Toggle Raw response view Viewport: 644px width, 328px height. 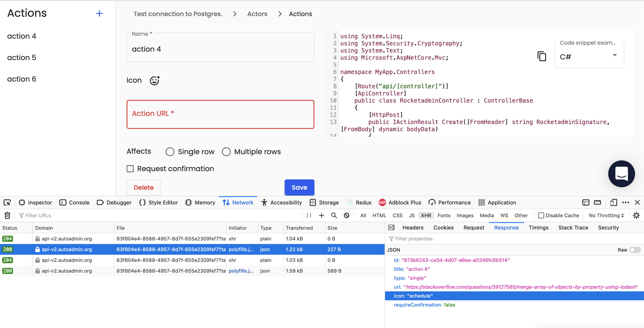click(635, 250)
